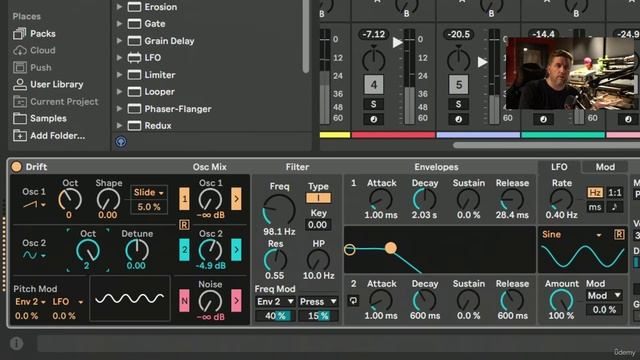Open LFO amount Mod source dropdown
Image resolution: width=640 pixels, height=360 pixels.
604,295
